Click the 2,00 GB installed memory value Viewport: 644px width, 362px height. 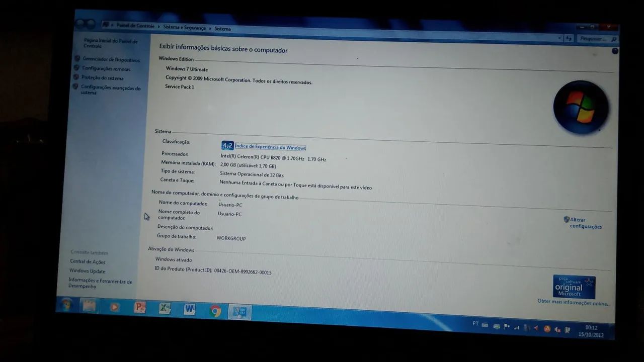coord(248,165)
